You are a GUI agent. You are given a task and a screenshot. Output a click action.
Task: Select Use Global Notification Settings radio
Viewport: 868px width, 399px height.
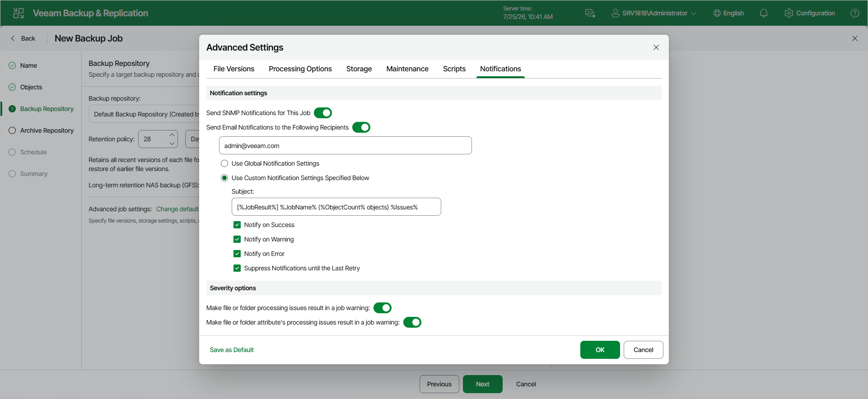[x=224, y=163]
